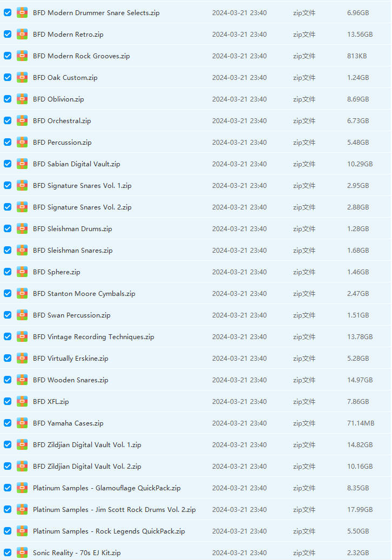Screen dimensions: 392x560
Task: Click the zip icon of BFD Sphere.zip
Action: pos(22,272)
